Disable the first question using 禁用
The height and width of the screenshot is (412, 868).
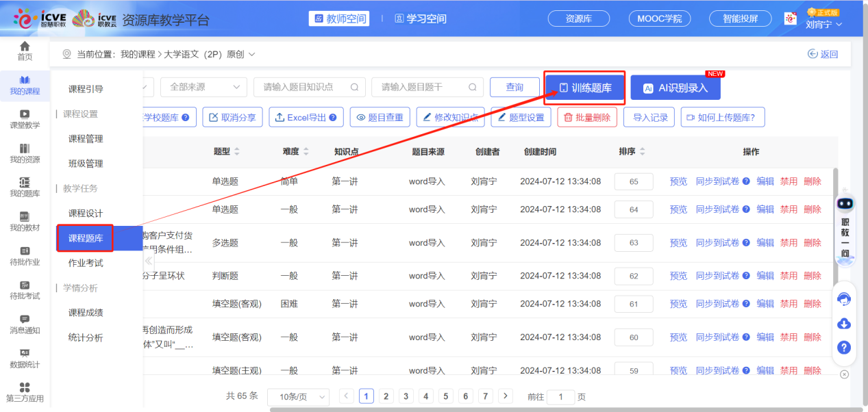(787, 181)
